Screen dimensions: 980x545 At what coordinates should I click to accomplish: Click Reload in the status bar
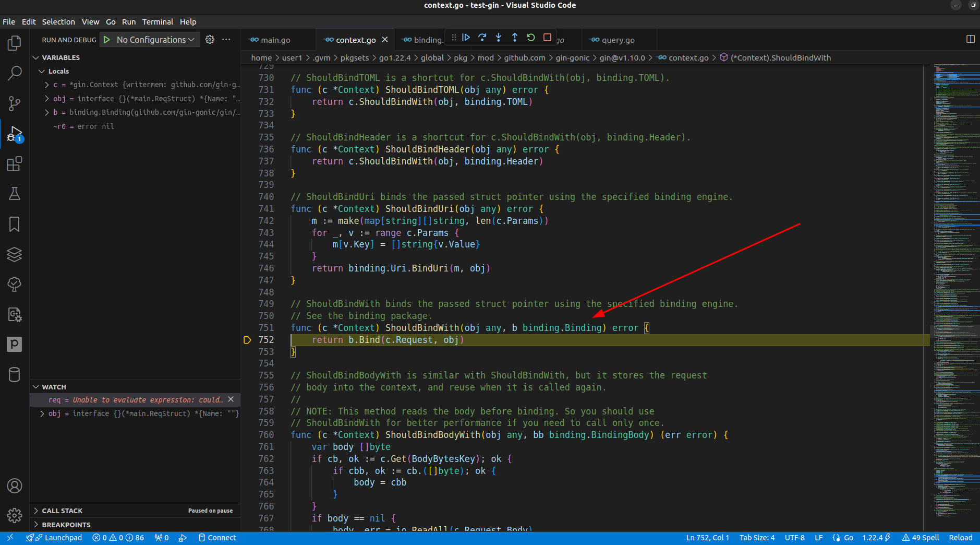pos(961,538)
